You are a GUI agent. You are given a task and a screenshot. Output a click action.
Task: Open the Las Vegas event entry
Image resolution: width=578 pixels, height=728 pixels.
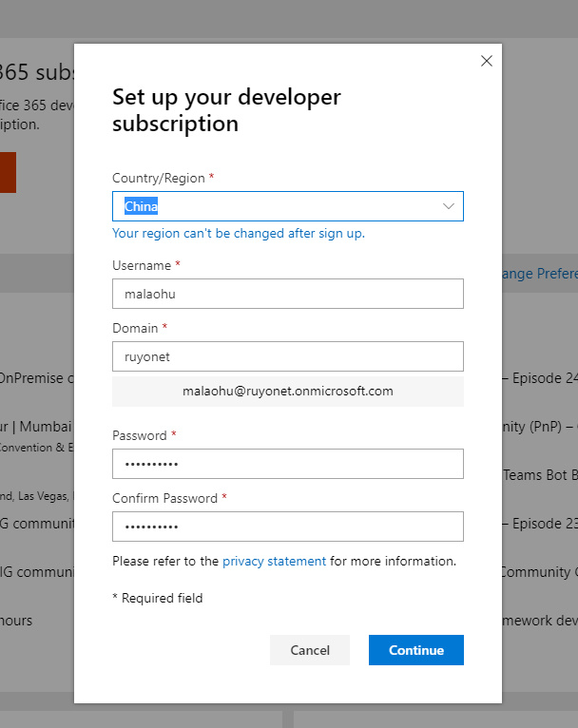coord(36,495)
